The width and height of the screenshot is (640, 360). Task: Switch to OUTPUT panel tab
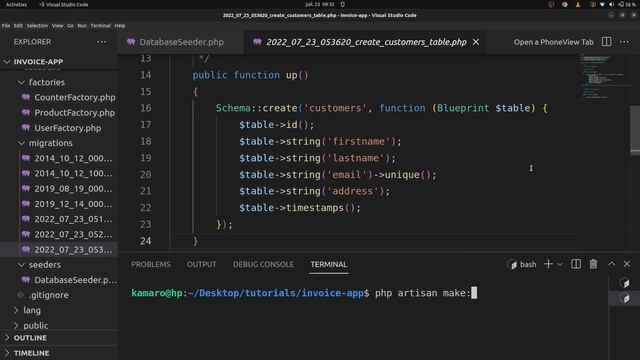pyautogui.click(x=202, y=264)
